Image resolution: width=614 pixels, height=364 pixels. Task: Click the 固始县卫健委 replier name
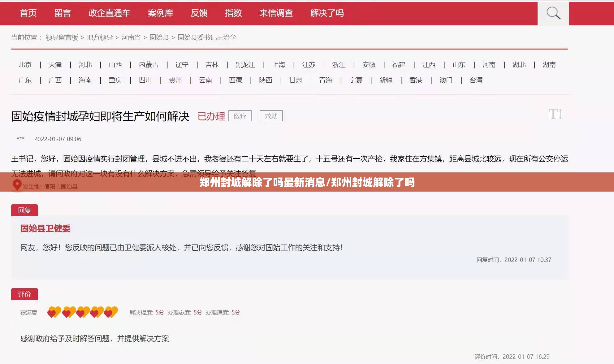[x=45, y=228]
